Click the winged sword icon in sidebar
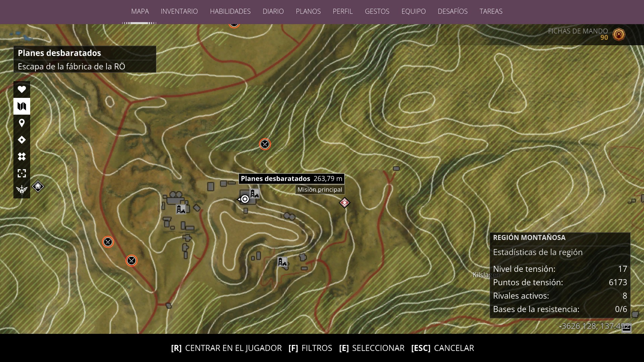Screen dimensions: 644x362 tap(22, 190)
